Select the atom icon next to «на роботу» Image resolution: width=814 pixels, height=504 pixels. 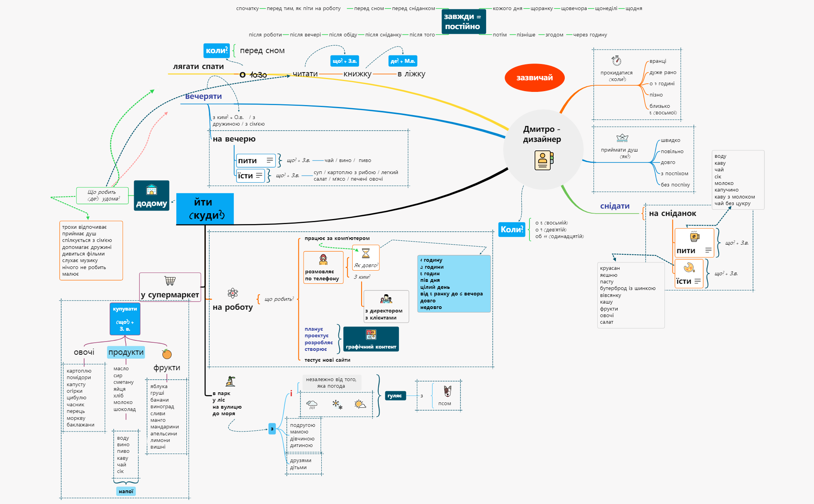coord(233,293)
